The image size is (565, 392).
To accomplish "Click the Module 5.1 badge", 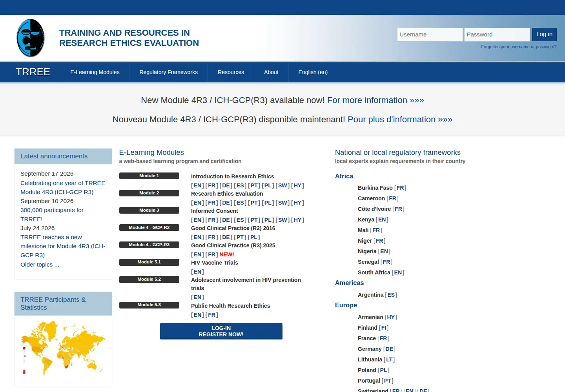I will 149,262.
